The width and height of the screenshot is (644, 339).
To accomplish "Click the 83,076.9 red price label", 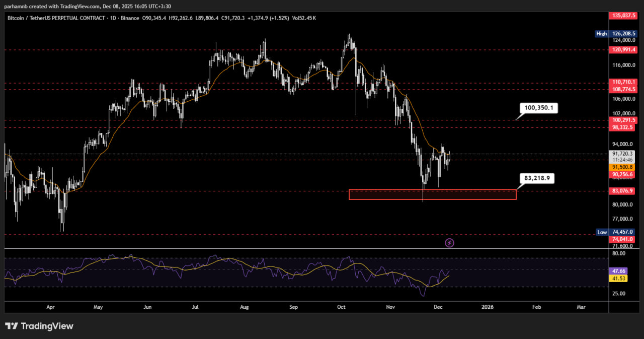I will click(x=623, y=191).
